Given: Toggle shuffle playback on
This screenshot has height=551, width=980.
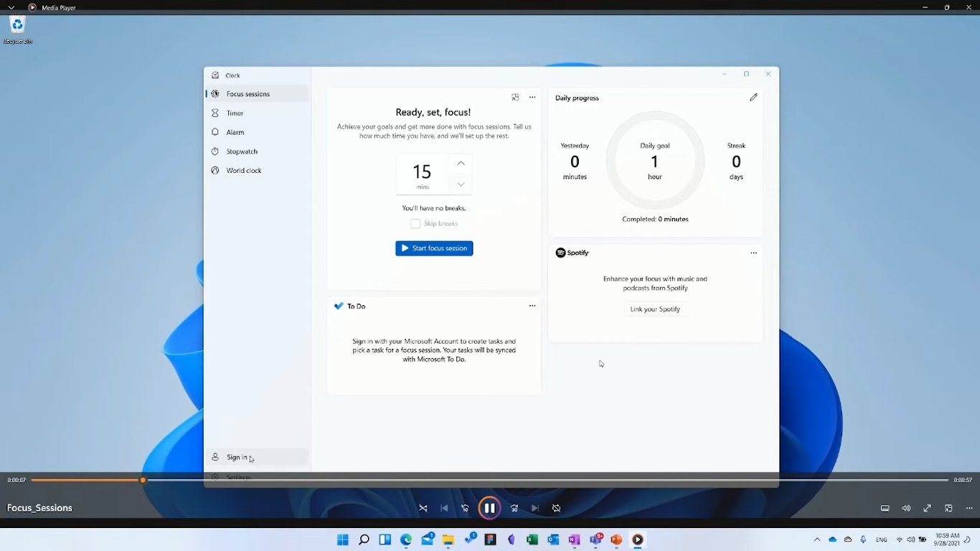Looking at the screenshot, I should [x=423, y=507].
